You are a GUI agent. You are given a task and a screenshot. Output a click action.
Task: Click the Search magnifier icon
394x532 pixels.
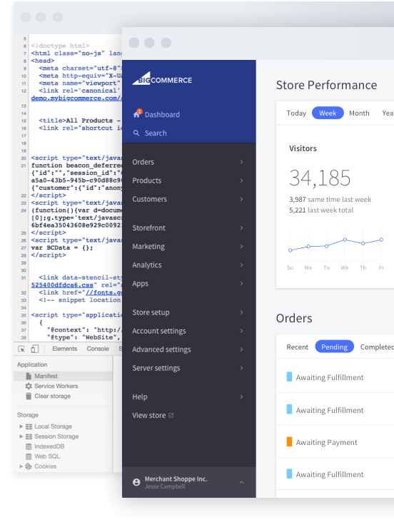click(136, 133)
